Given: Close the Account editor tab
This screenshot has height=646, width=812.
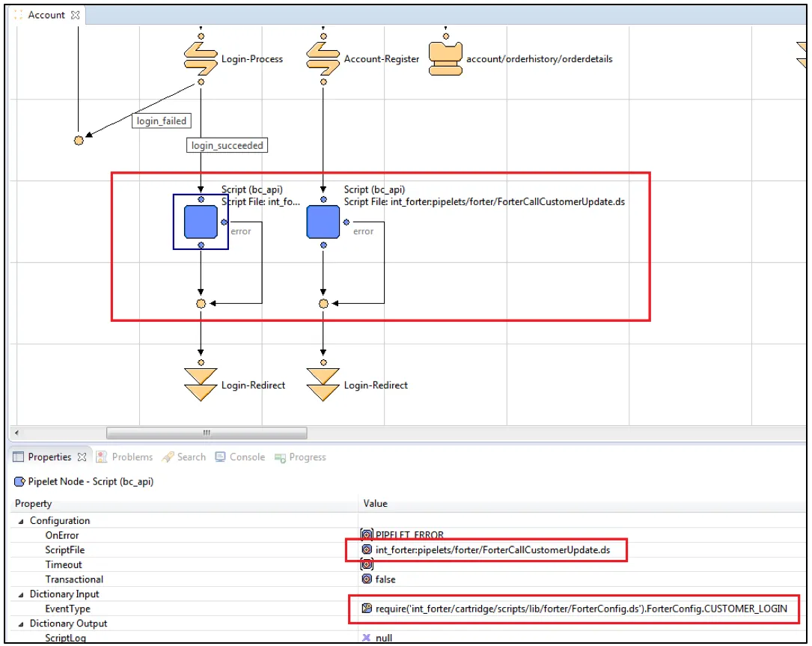Looking at the screenshot, I should [x=75, y=15].
